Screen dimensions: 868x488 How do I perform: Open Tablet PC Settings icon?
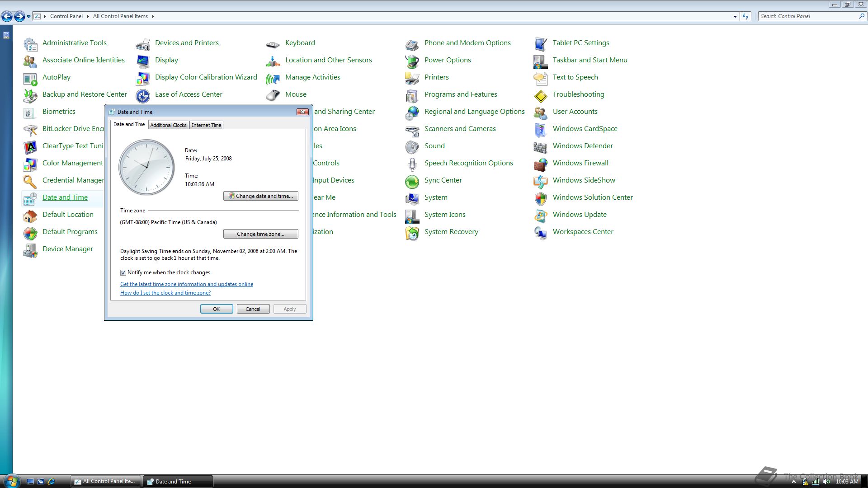click(x=541, y=44)
